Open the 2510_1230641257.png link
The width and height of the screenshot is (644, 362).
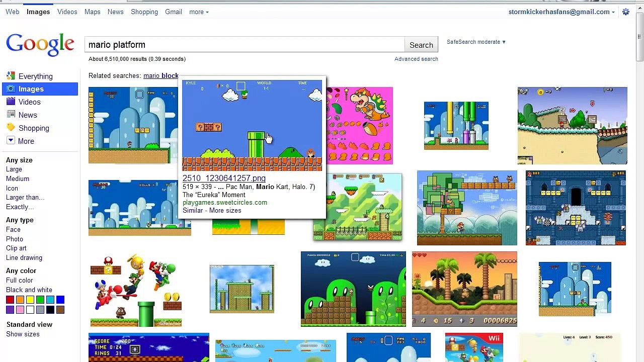[224, 178]
